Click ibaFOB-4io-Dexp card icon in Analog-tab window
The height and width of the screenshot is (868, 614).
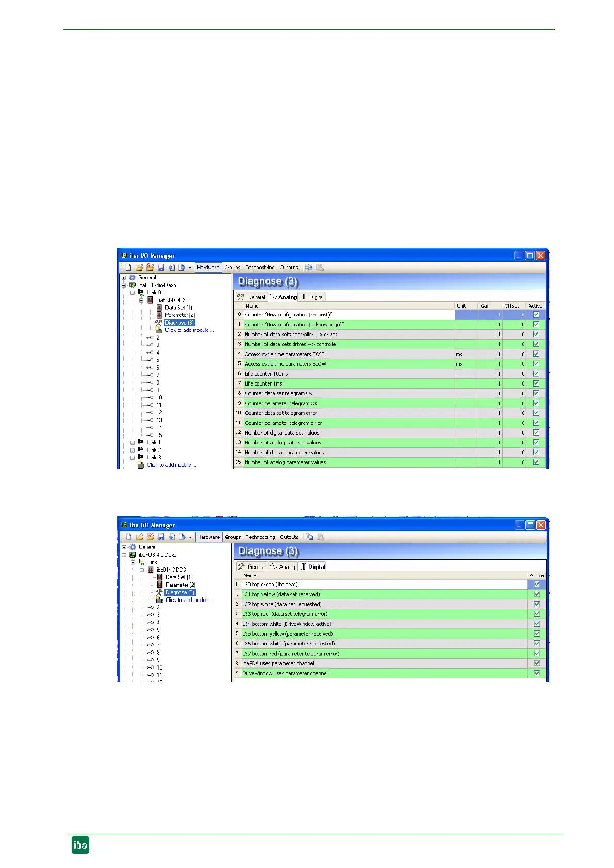pos(132,285)
